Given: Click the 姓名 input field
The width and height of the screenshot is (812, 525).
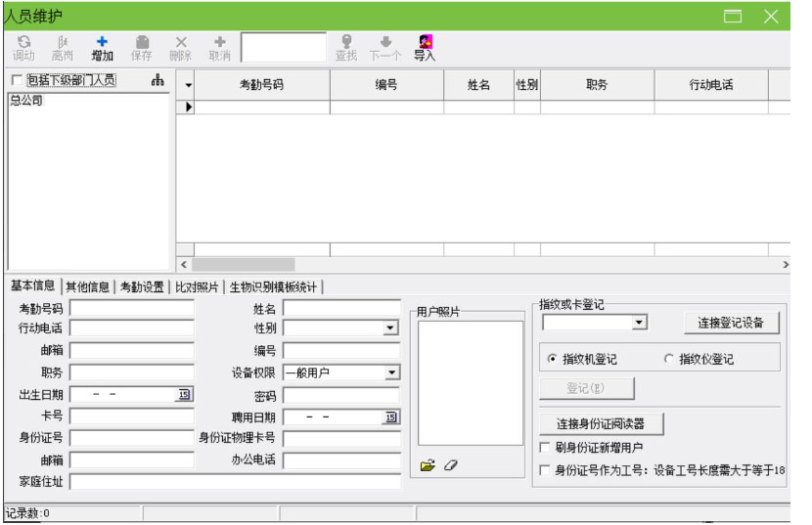Looking at the screenshot, I should pyautogui.click(x=341, y=309).
